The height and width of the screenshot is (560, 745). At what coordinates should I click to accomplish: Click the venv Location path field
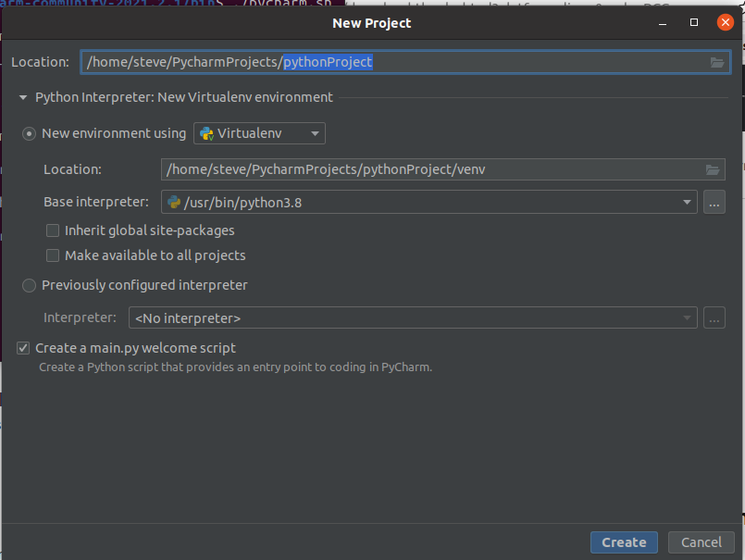coord(442,169)
